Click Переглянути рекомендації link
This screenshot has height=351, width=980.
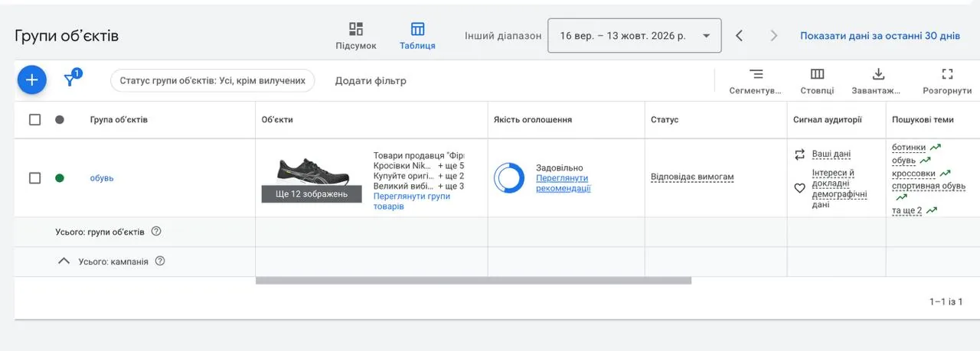coord(563,184)
